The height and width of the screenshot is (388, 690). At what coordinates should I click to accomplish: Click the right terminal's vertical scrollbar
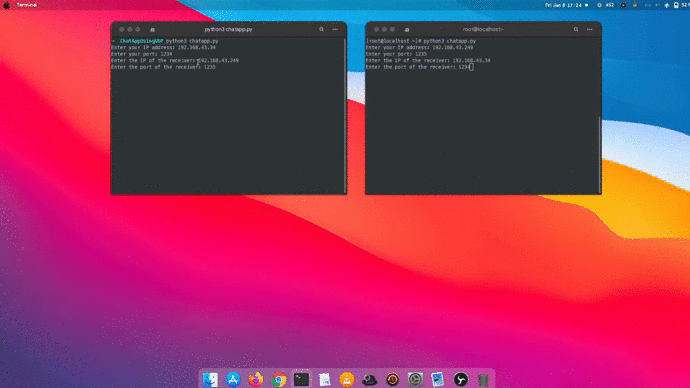[x=600, y=154]
